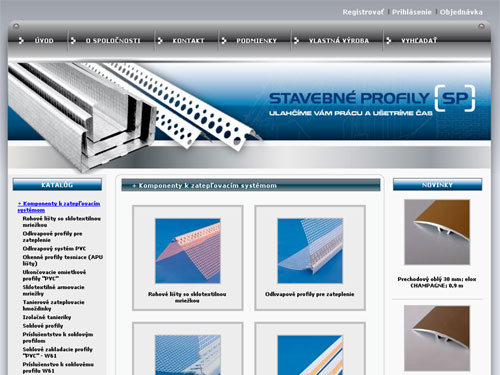This screenshot has width=500, height=375.
Task: Click the Stavebné Profily SP logo
Action: [x=372, y=100]
